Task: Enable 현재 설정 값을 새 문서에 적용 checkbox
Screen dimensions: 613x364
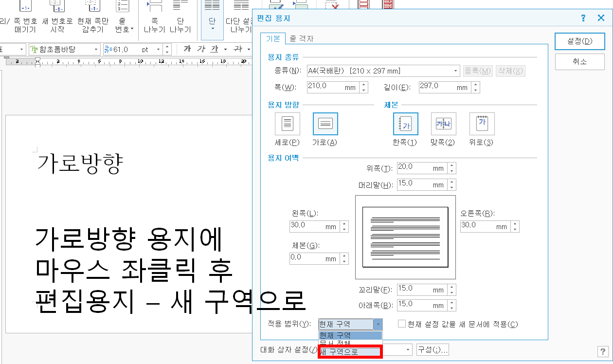Action: click(401, 324)
